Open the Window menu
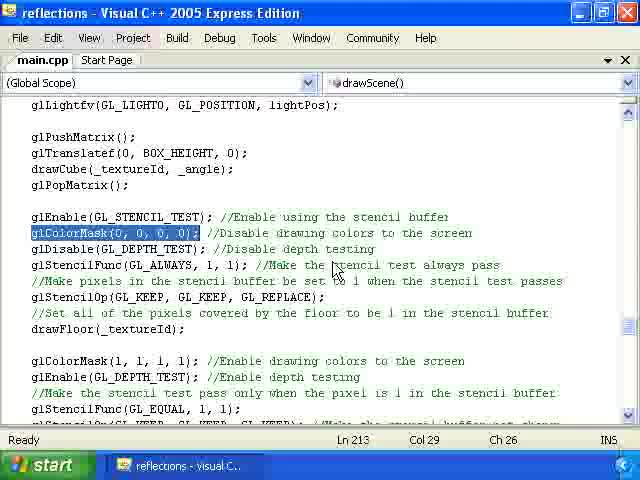 coord(311,38)
